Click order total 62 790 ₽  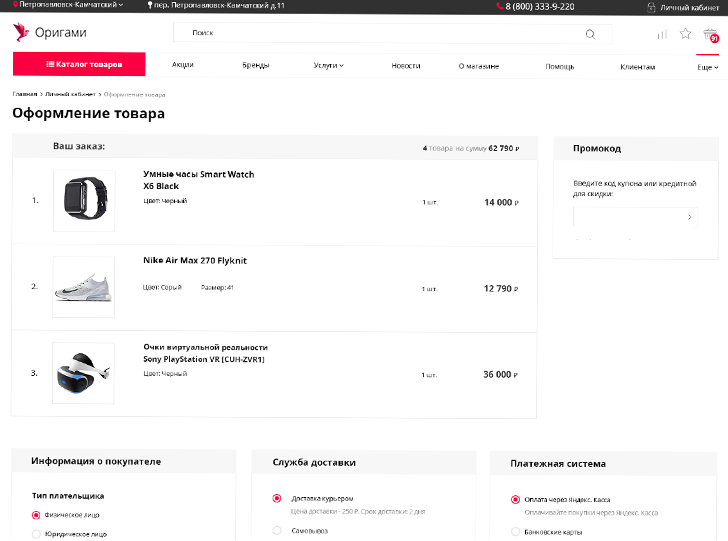504,148
